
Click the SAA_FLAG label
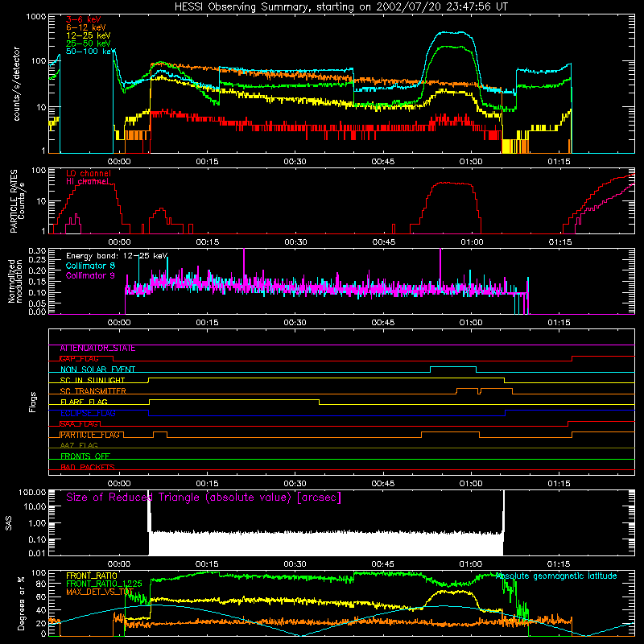[x=79, y=424]
